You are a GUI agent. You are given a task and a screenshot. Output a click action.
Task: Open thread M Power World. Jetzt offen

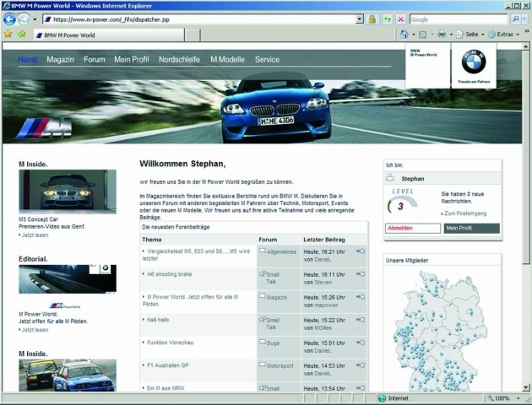click(x=190, y=300)
